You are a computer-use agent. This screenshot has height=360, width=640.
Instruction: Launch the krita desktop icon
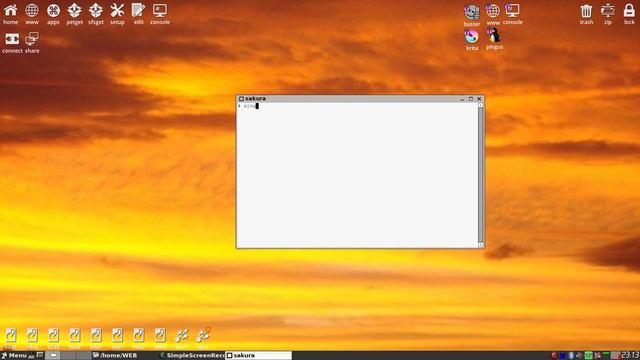(x=472, y=40)
